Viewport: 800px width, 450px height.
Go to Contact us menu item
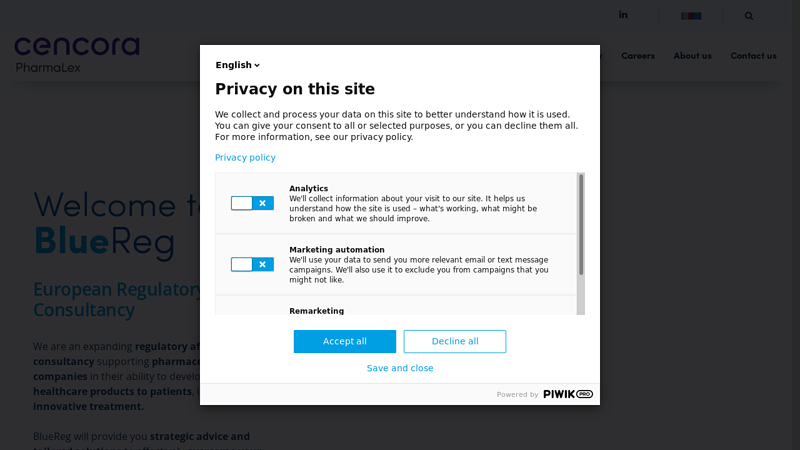click(753, 56)
